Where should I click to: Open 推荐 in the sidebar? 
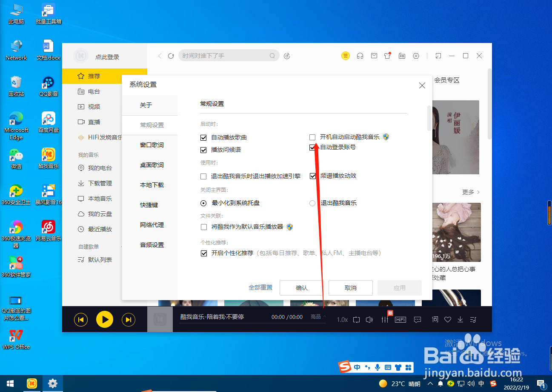click(105, 76)
